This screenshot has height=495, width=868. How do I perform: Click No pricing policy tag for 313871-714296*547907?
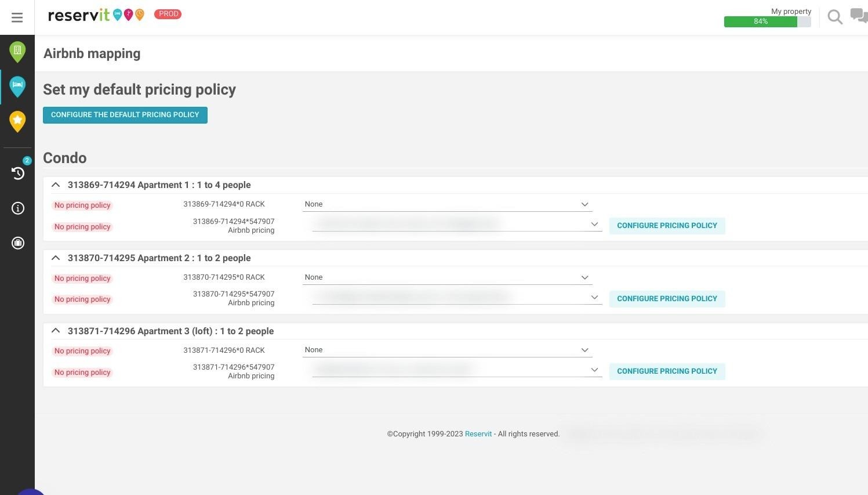pyautogui.click(x=82, y=373)
